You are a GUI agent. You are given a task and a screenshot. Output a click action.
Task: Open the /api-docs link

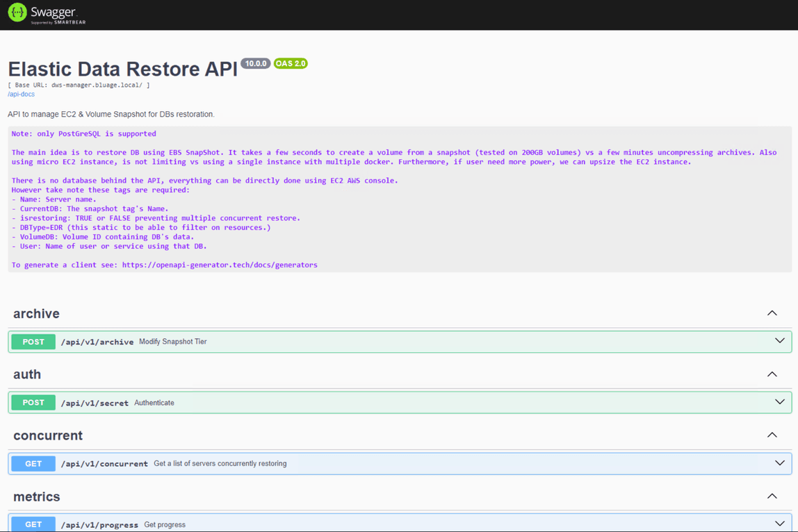(x=21, y=94)
